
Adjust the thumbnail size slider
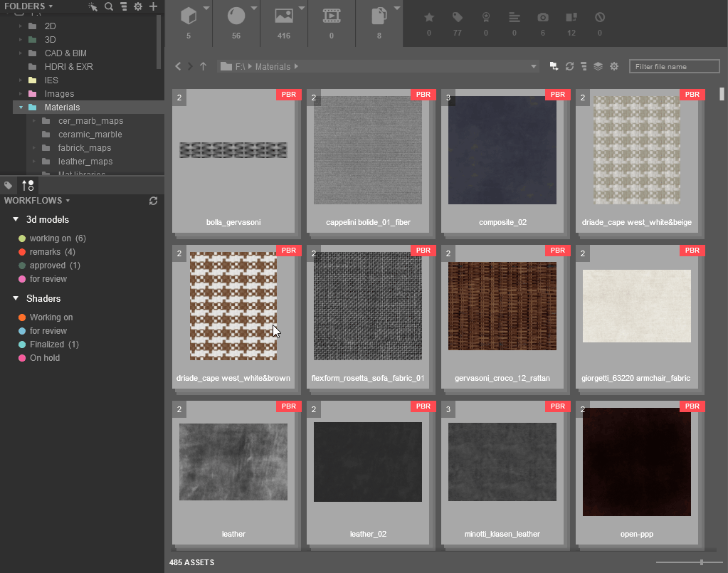pyautogui.click(x=702, y=562)
